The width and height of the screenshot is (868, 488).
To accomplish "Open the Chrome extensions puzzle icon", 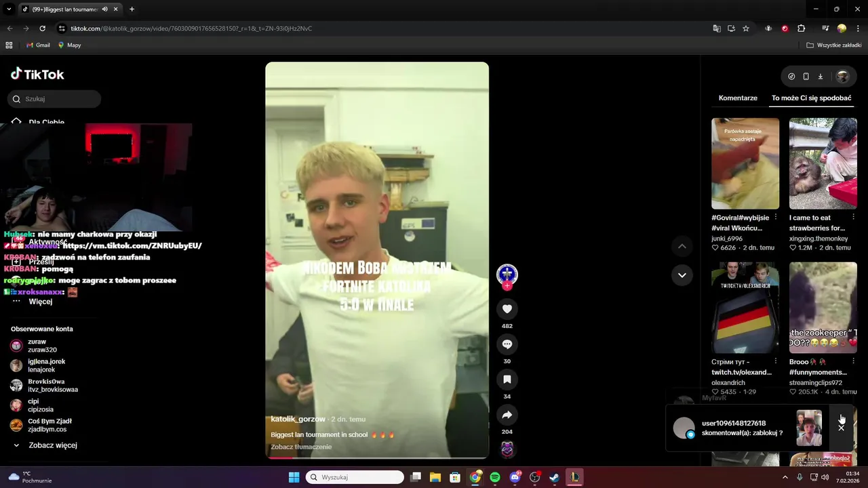I will click(801, 28).
